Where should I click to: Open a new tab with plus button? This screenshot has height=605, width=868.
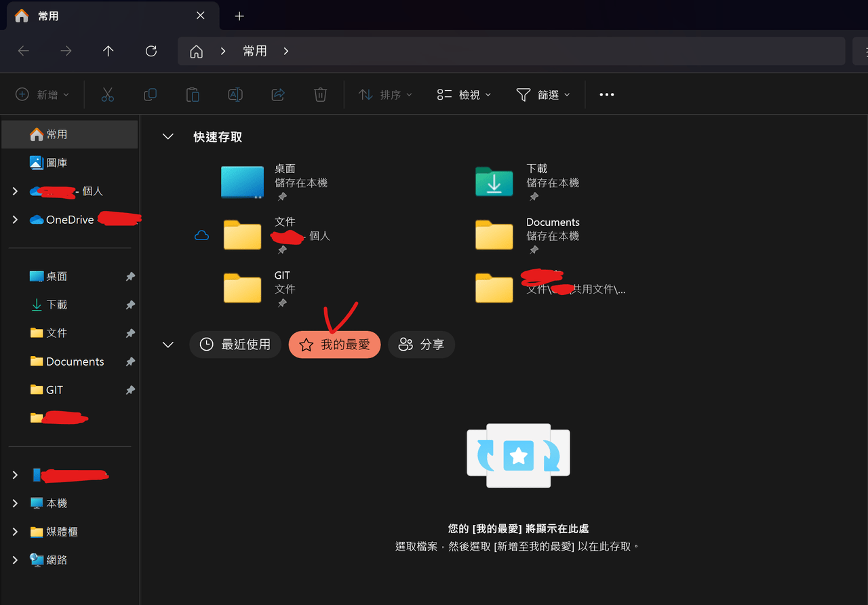239,16
